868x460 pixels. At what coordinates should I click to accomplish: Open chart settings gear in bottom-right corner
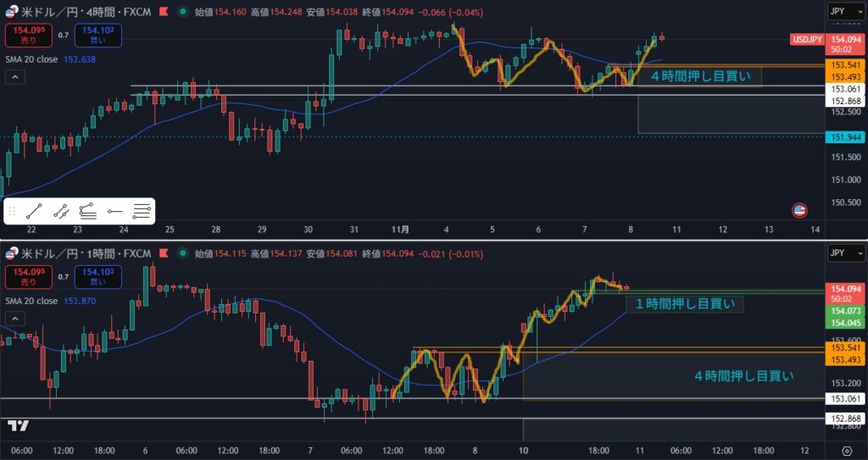coord(847,450)
